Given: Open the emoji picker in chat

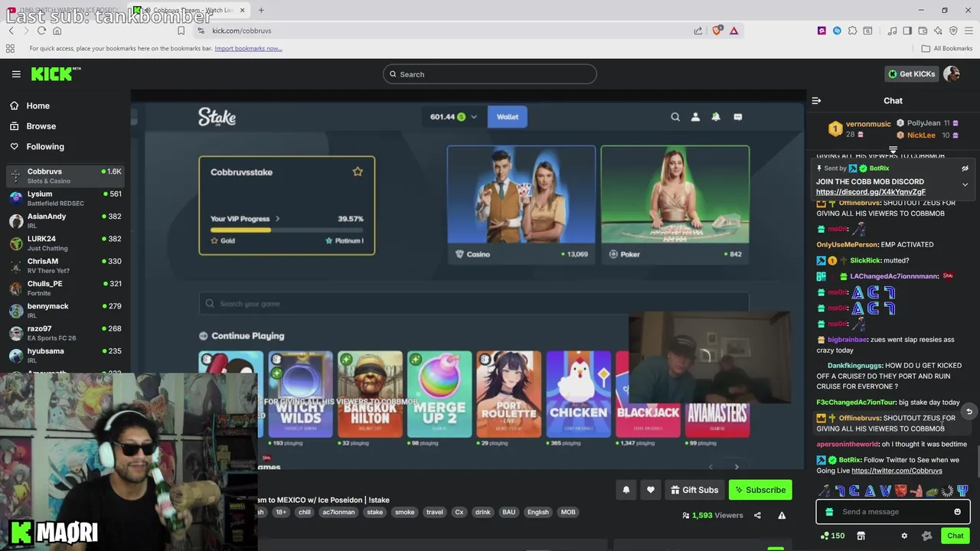Looking at the screenshot, I should pos(957,512).
